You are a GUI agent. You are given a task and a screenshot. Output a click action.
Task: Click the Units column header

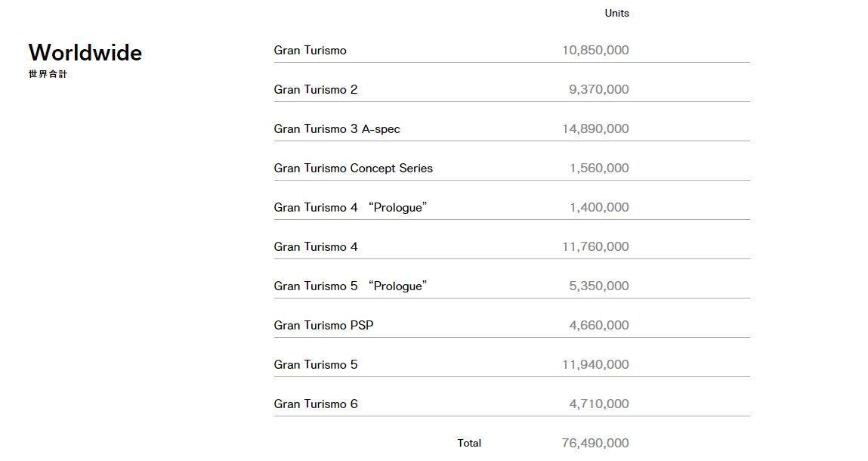click(616, 13)
